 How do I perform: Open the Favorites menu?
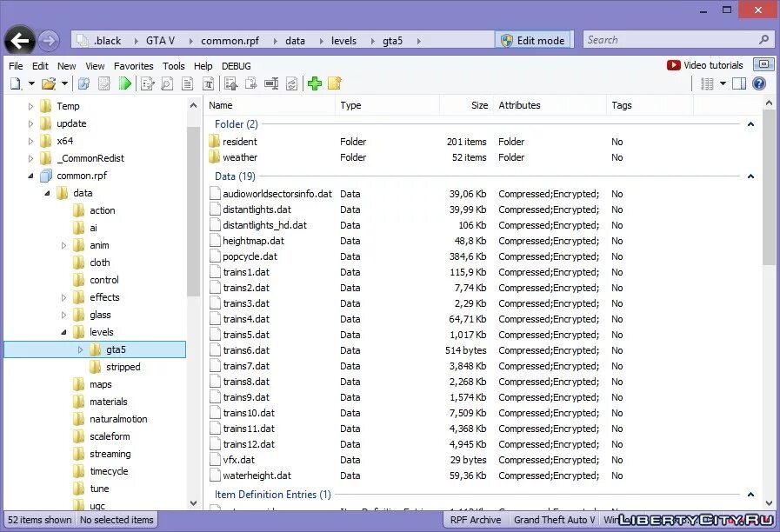133,66
